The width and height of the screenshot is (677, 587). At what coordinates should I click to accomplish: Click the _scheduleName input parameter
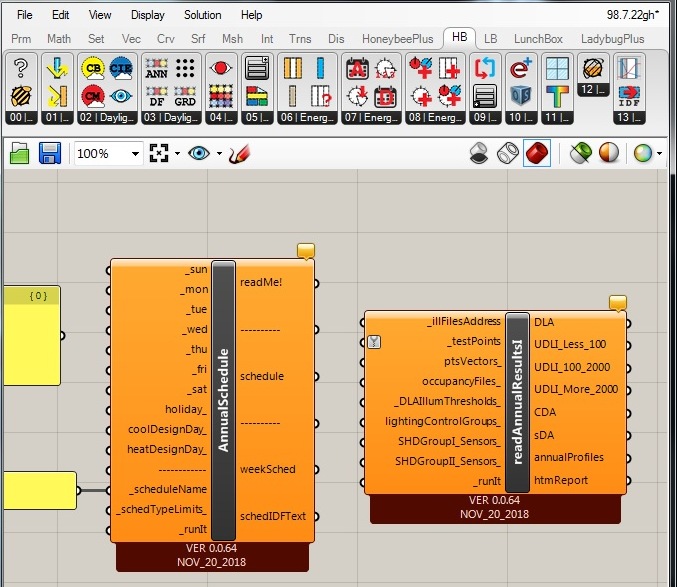[169, 489]
